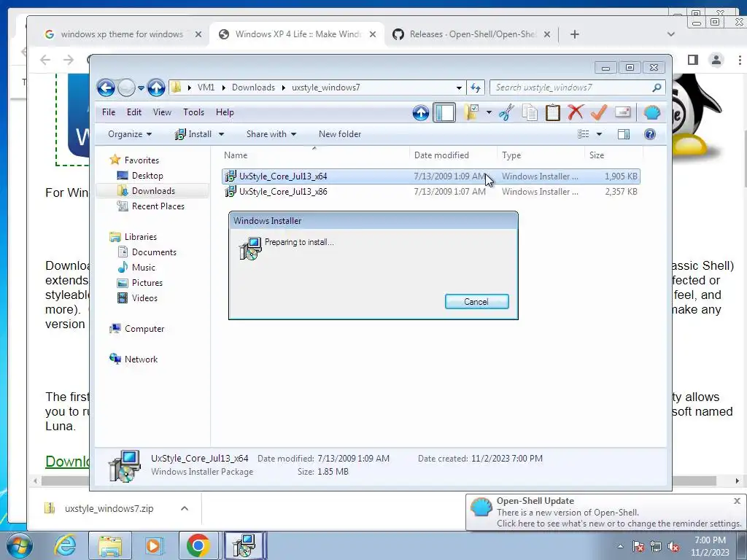Click the Windows Start orb

tap(19, 545)
